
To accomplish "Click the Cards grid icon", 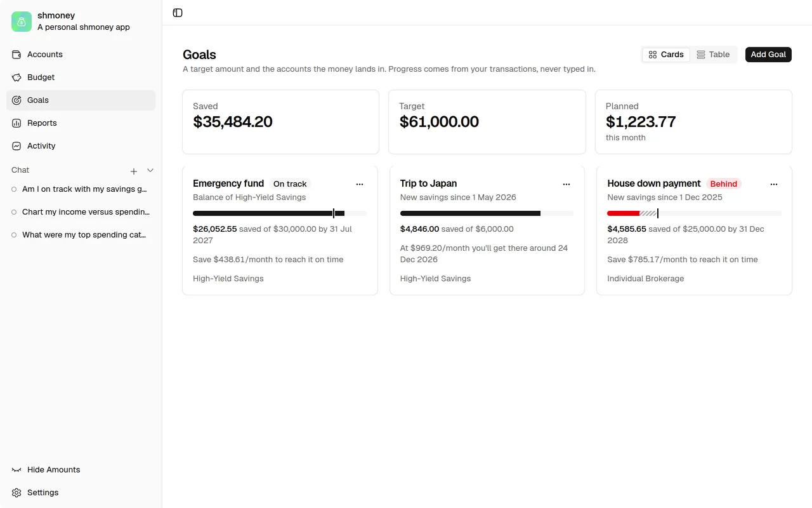I will 652,55.
